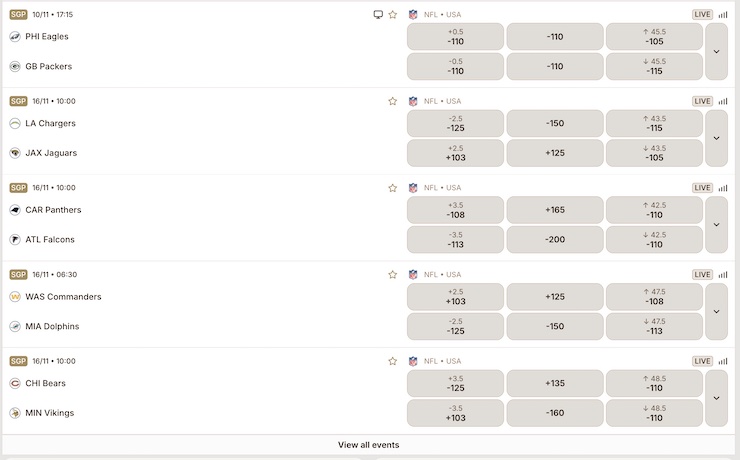Image resolution: width=740 pixels, height=460 pixels.
Task: Select over 48.5 on Bears game
Action: [654, 383]
